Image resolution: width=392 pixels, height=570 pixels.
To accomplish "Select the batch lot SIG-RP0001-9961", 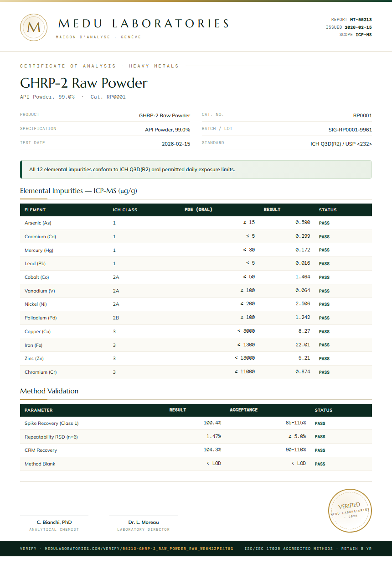I will [x=350, y=130].
